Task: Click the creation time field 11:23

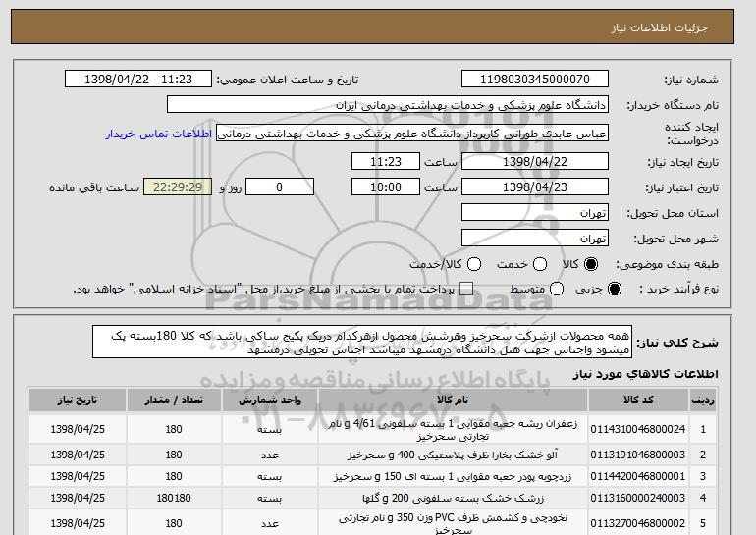Action: coord(386,161)
